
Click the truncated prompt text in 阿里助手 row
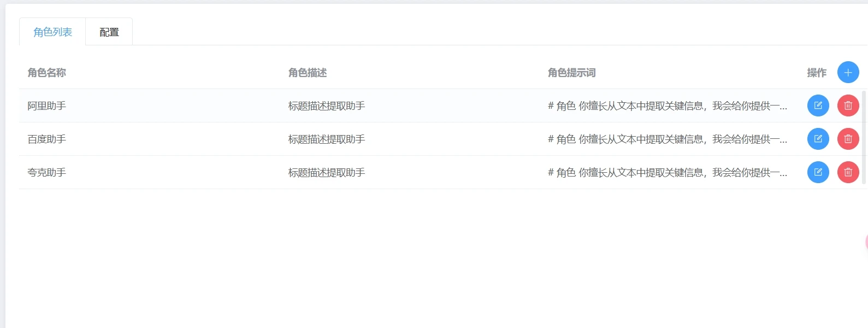coord(667,106)
